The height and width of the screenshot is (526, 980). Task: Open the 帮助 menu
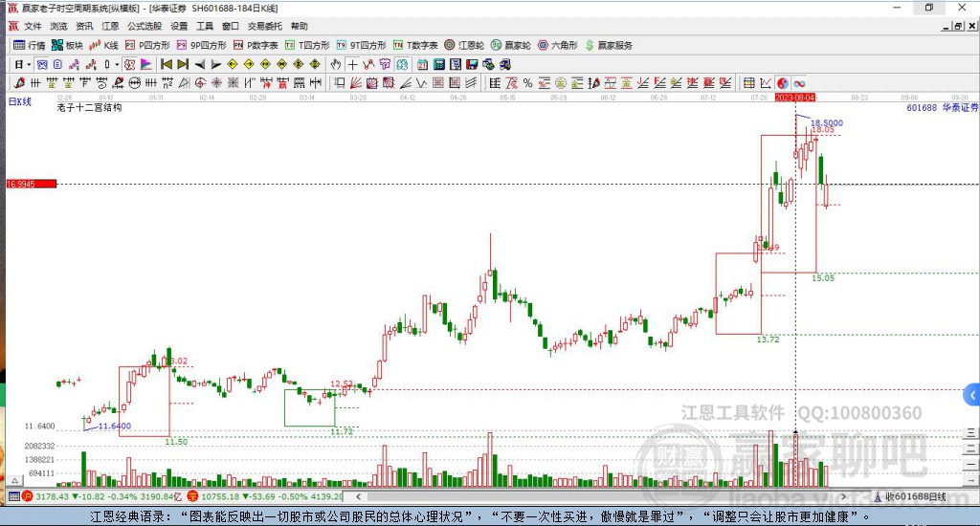coord(300,26)
